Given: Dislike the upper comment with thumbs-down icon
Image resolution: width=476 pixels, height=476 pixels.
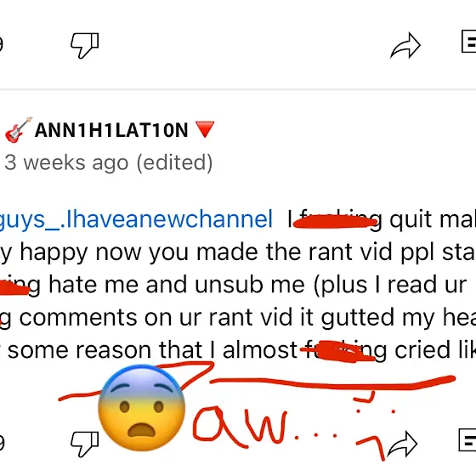Looking at the screenshot, I should click(x=85, y=45).
